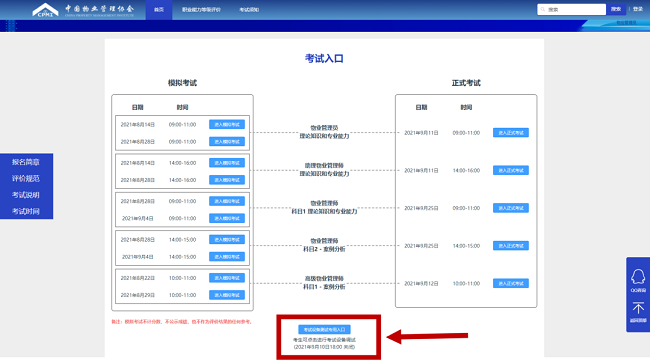Open the 职业能力等级评价 menu item

(201, 10)
